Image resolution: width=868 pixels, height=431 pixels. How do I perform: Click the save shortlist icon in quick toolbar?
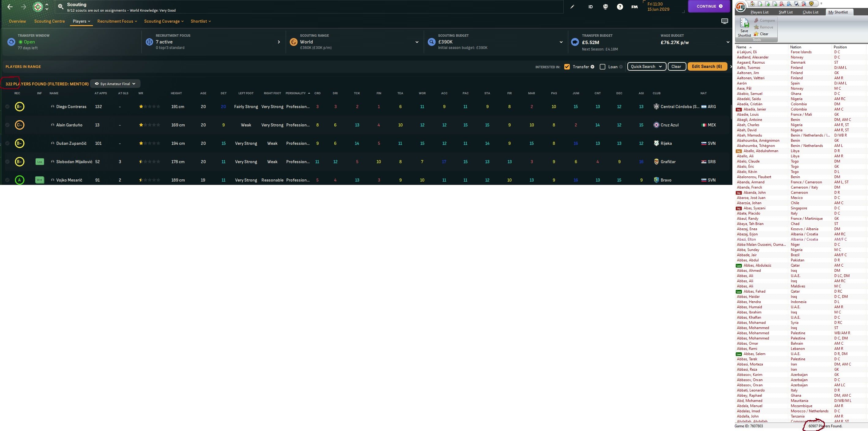[775, 4]
